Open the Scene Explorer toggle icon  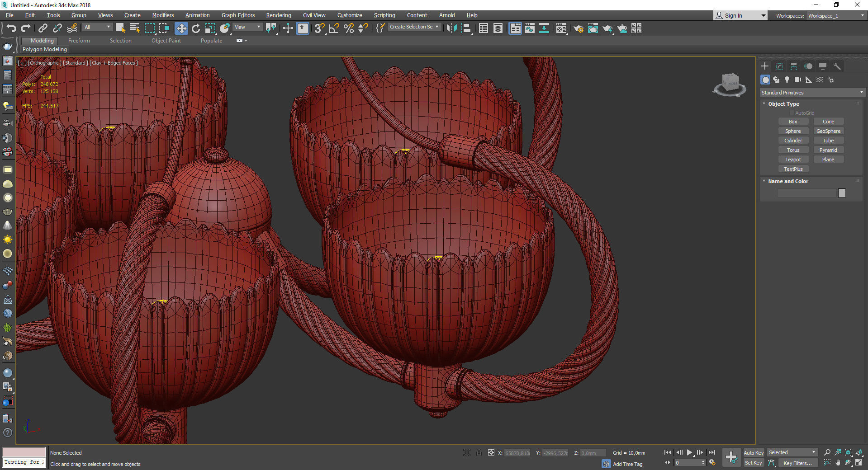point(484,28)
